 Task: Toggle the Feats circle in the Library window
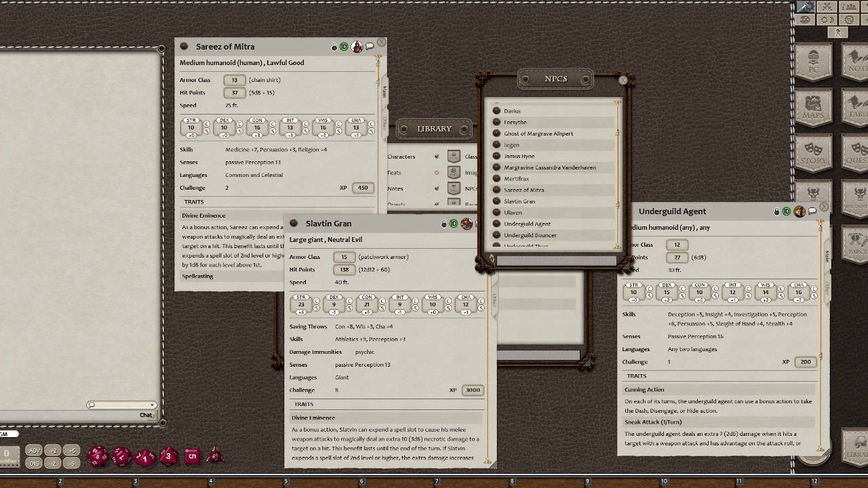coord(436,172)
